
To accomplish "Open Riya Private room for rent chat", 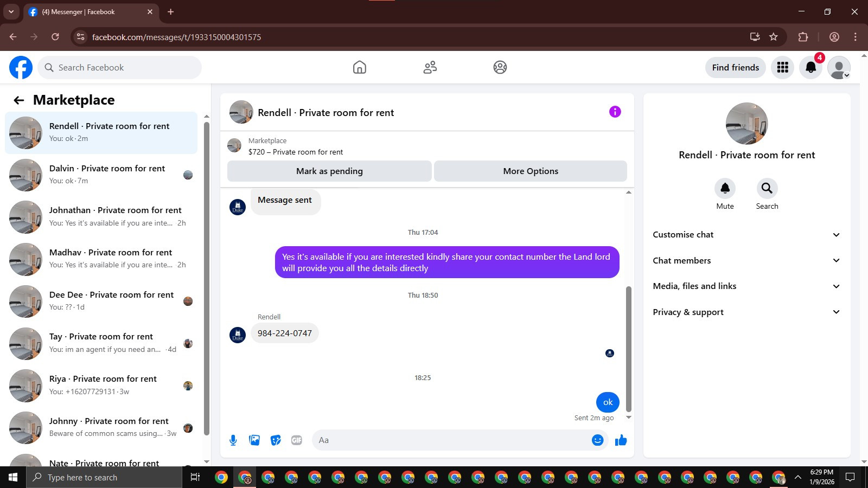I will 101,386.
